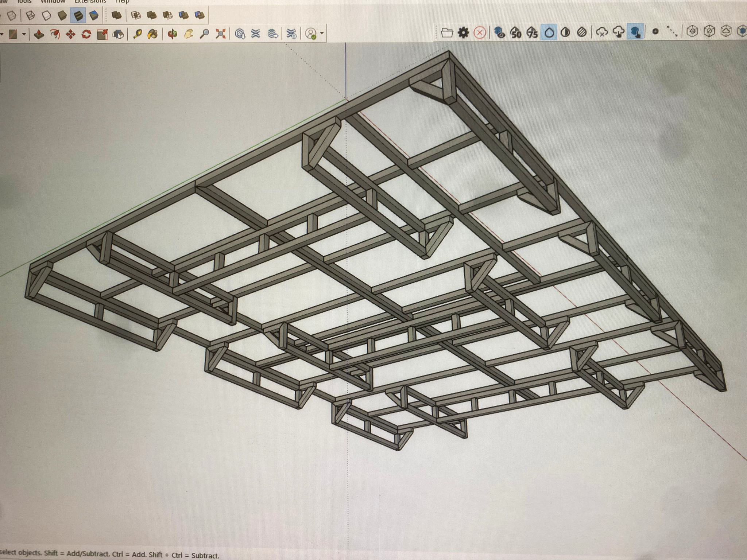Expand the signed-in account dropdown arrow
Viewport: 747px width, 560px height.
pos(322,34)
